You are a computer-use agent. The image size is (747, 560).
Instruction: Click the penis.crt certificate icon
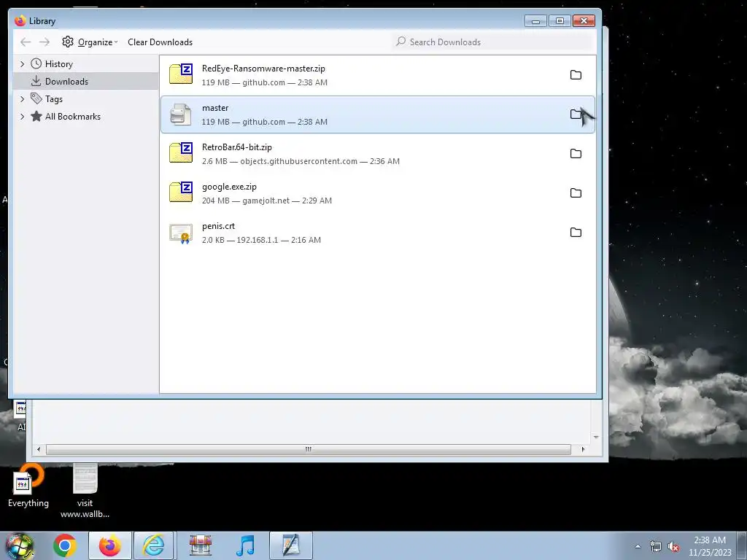tap(181, 233)
